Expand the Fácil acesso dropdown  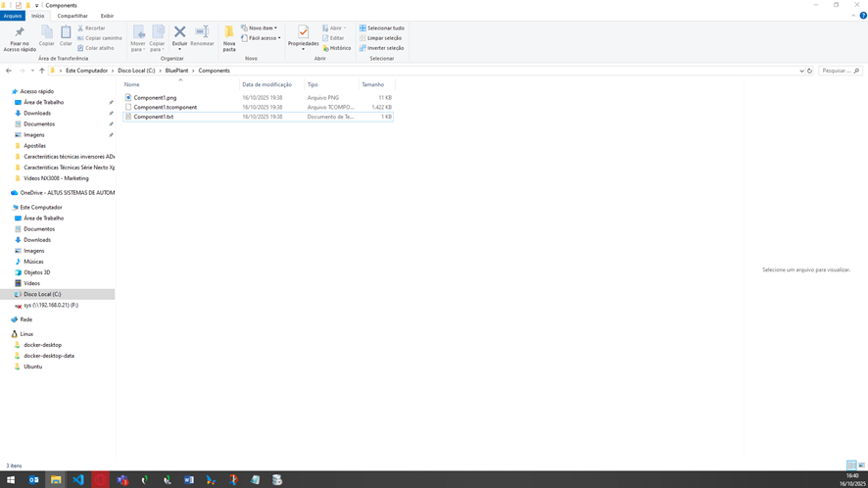click(262, 38)
